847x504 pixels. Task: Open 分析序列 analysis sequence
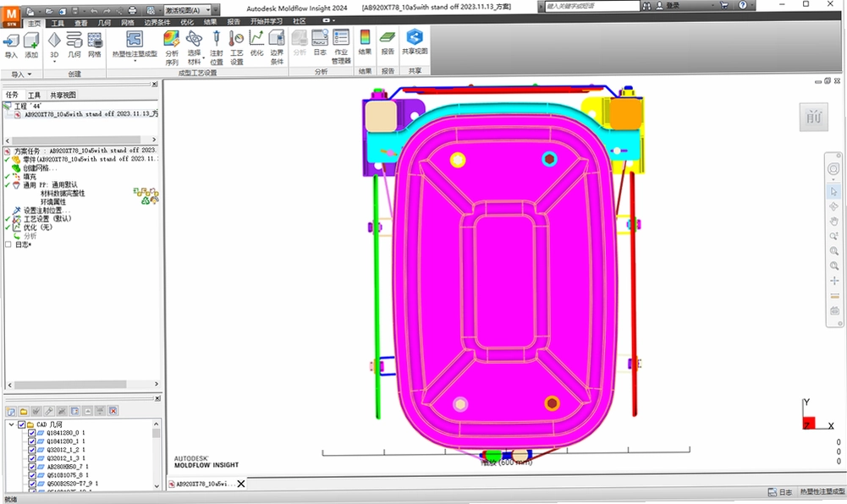[x=172, y=47]
